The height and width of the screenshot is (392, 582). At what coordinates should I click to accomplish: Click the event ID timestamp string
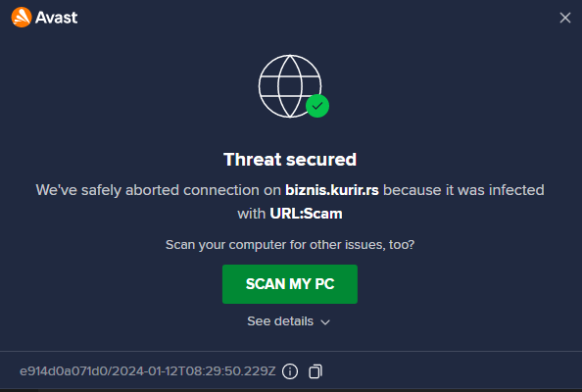(148, 371)
